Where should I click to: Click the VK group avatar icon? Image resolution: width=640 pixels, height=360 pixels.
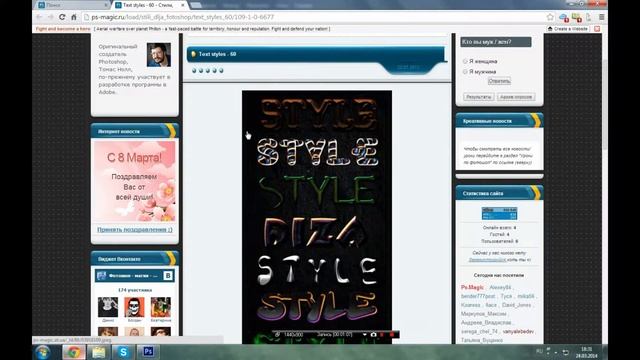pos(102,276)
